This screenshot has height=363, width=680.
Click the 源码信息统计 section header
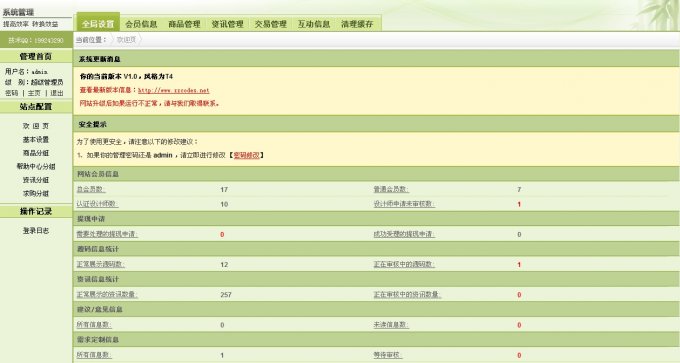click(376, 249)
